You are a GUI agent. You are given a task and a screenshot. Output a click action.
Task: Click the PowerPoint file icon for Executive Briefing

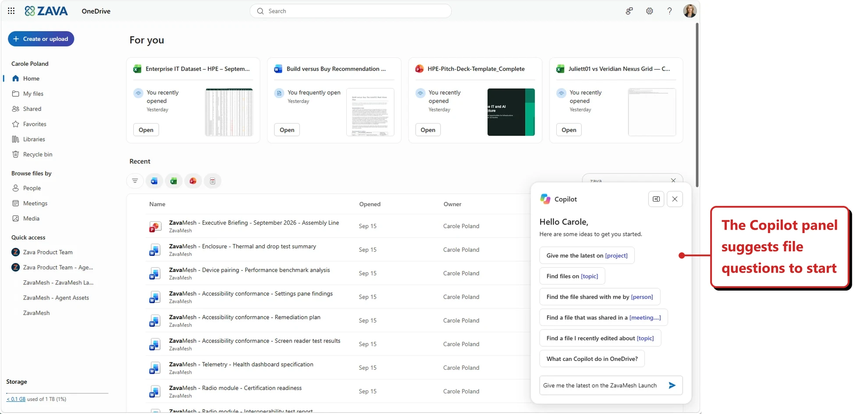coord(154,226)
